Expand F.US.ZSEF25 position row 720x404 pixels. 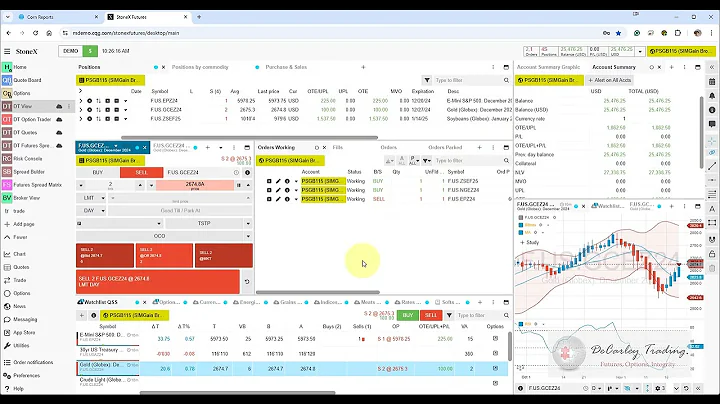[81, 119]
